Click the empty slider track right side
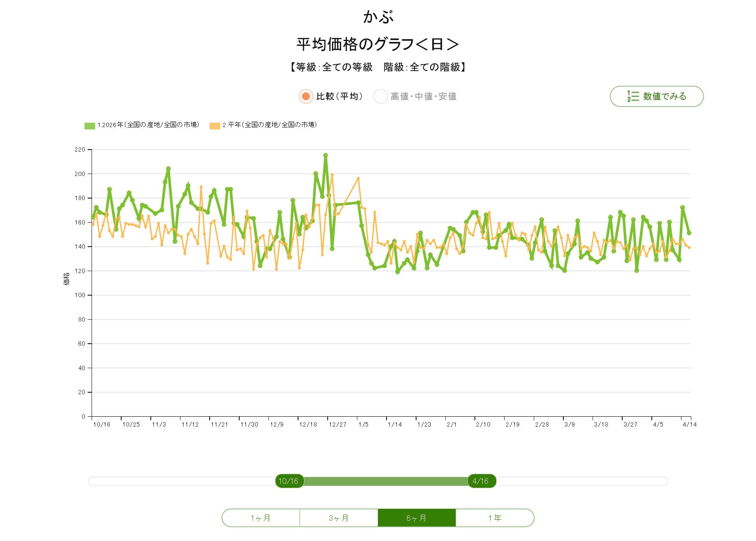 click(x=580, y=481)
